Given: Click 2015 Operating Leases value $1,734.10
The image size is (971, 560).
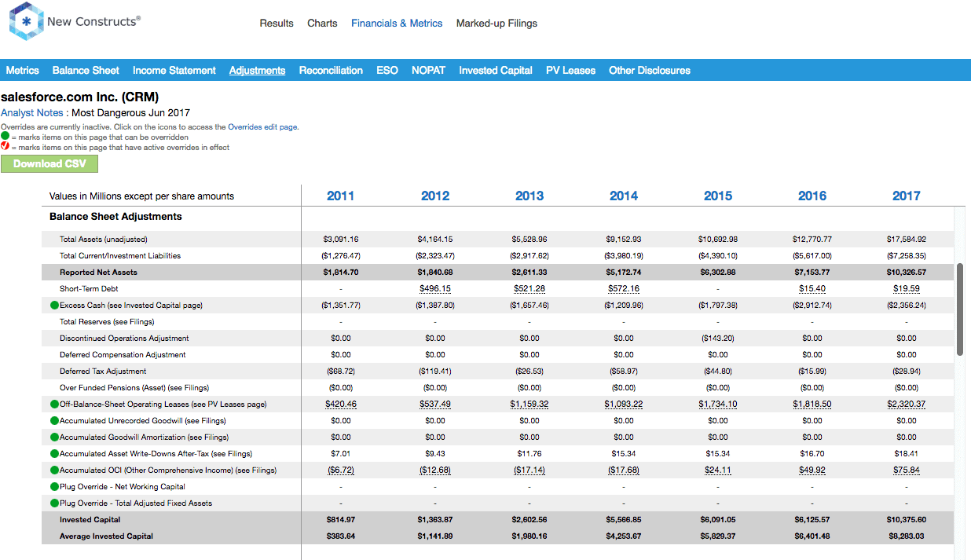Looking at the screenshot, I should [718, 404].
